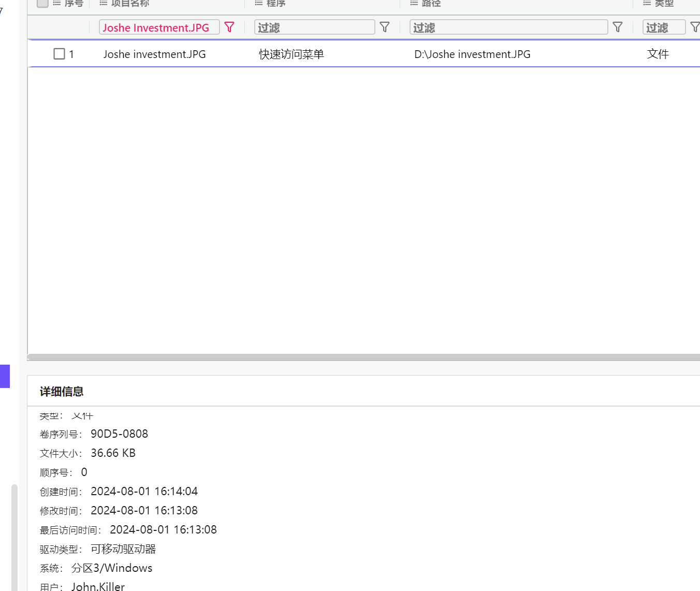Select the user value John.Killer

[98, 586]
